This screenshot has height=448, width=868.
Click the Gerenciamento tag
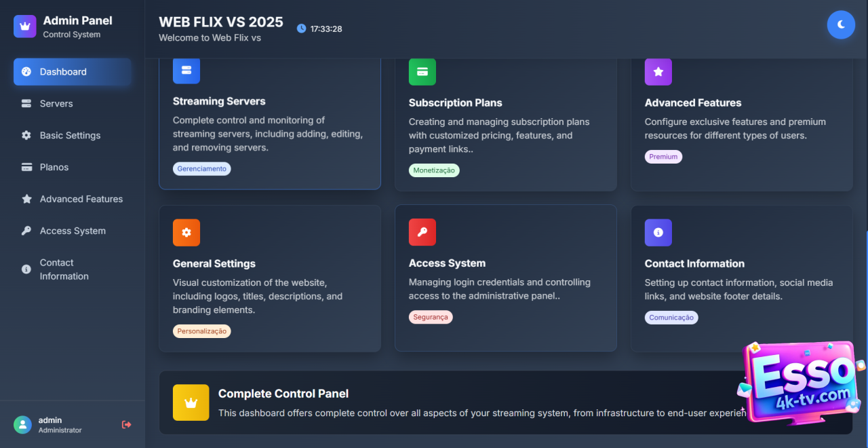point(201,169)
